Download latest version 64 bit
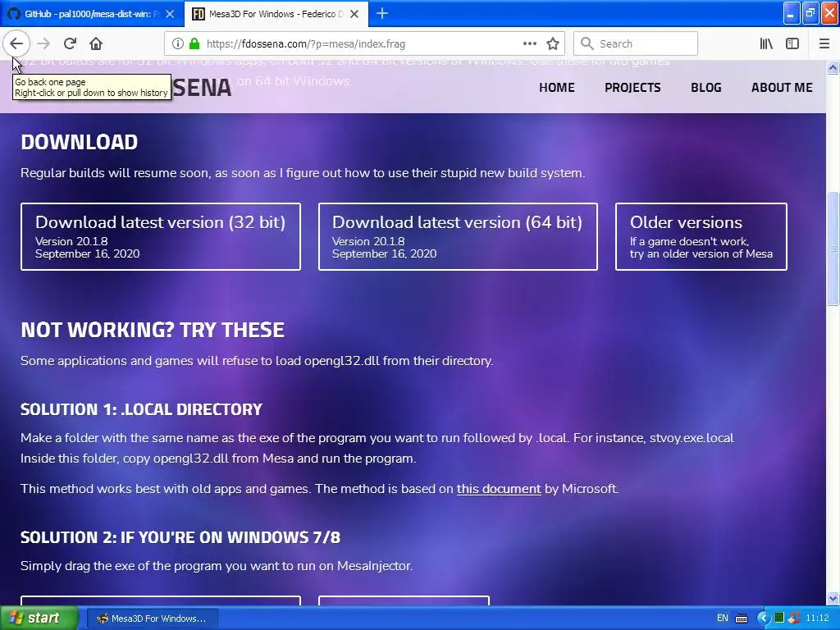Image resolution: width=840 pixels, height=630 pixels. point(458,237)
